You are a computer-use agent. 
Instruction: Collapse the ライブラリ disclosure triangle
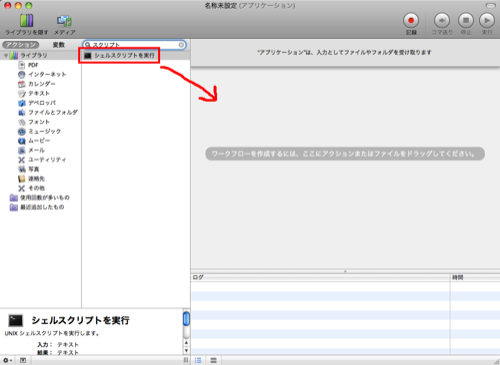pyautogui.click(x=6, y=56)
